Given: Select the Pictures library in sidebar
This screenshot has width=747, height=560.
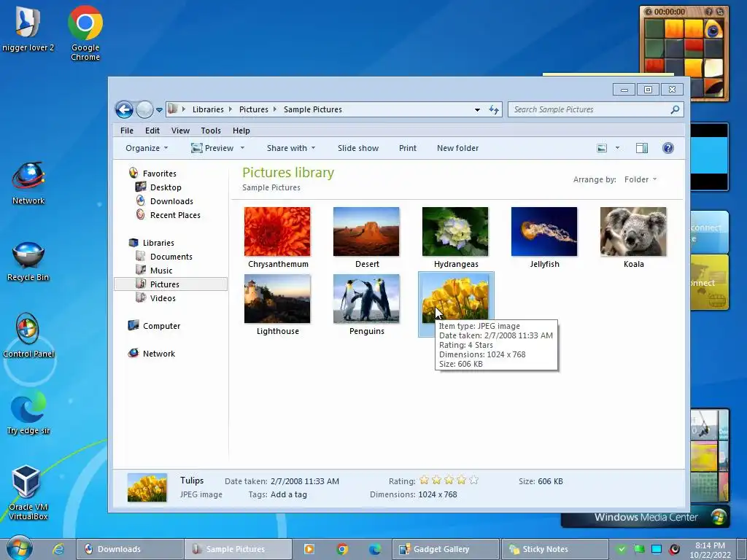Looking at the screenshot, I should coord(171,284).
